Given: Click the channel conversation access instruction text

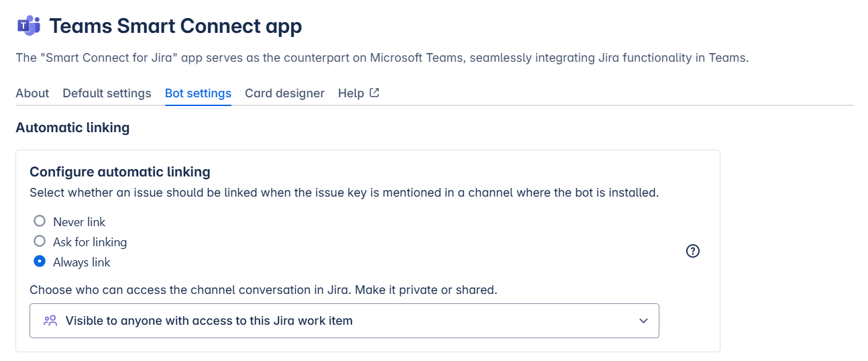Looking at the screenshot, I should pos(263,290).
